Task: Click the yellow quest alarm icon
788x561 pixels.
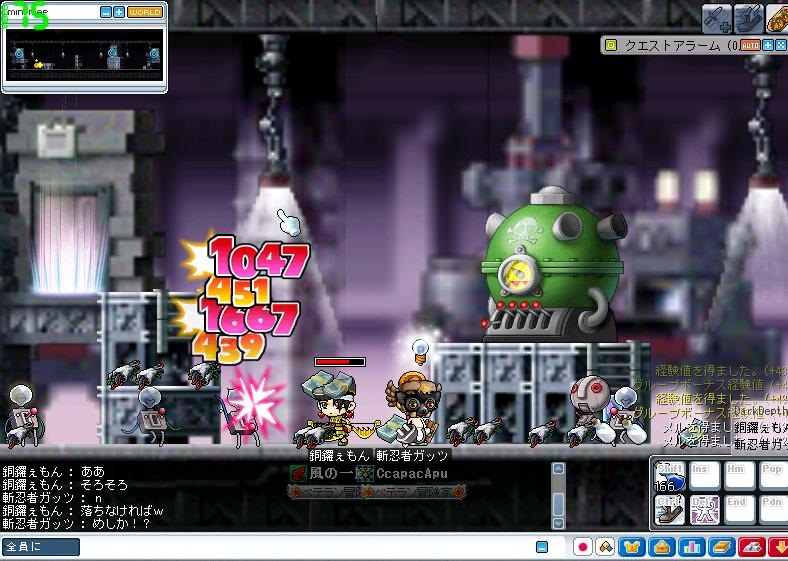Action: (611, 45)
